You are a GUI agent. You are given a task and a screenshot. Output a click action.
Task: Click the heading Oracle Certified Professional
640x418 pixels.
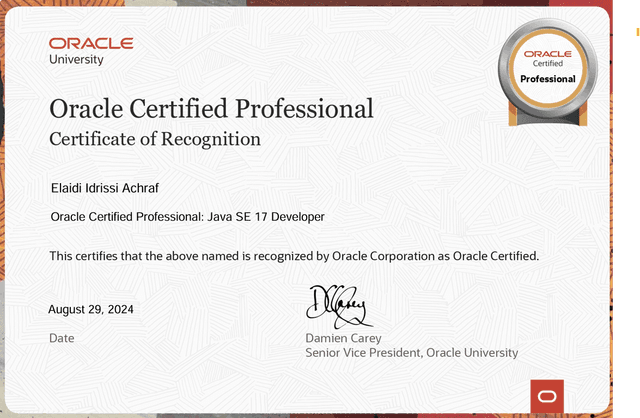pyautogui.click(x=211, y=108)
